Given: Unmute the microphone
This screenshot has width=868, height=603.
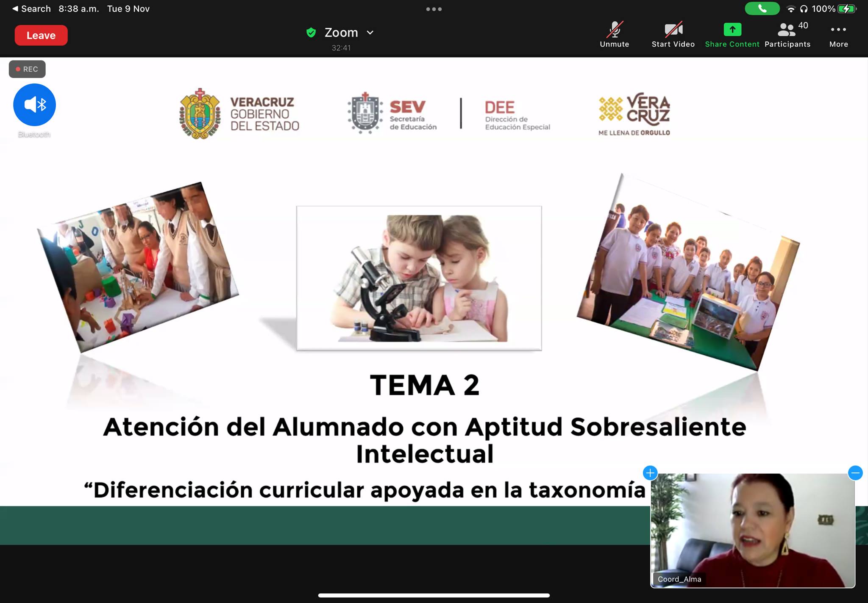Looking at the screenshot, I should click(614, 35).
